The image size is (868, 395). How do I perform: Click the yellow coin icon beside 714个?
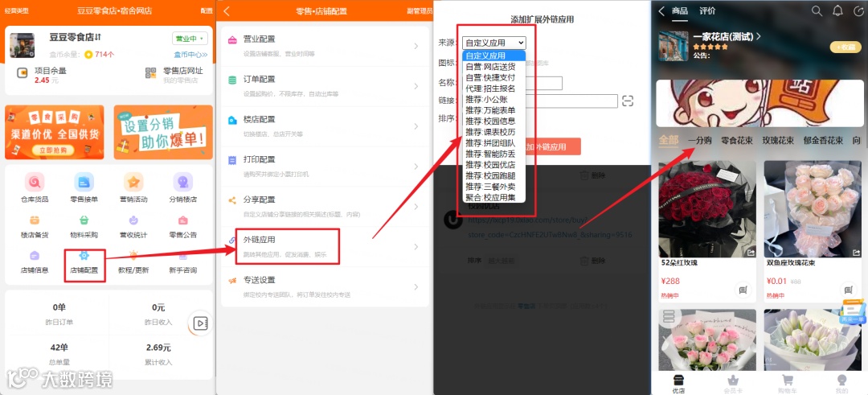[88, 54]
